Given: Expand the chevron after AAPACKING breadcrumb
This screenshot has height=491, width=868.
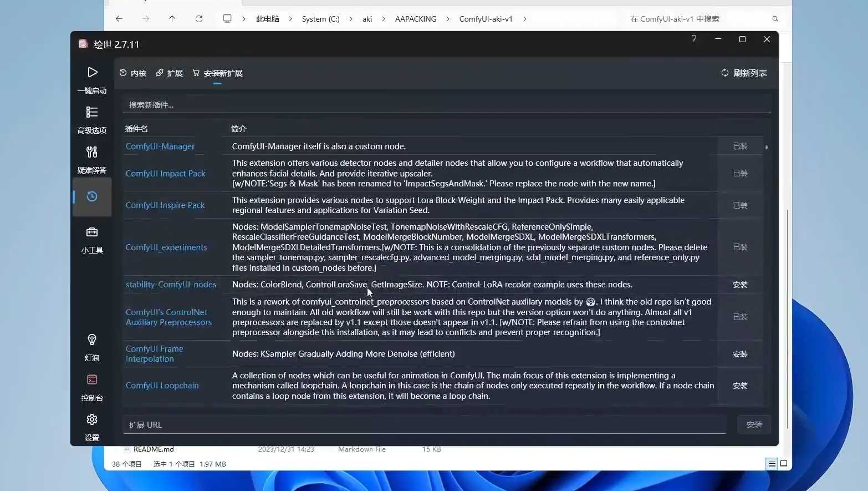Looking at the screenshot, I should tap(448, 19).
